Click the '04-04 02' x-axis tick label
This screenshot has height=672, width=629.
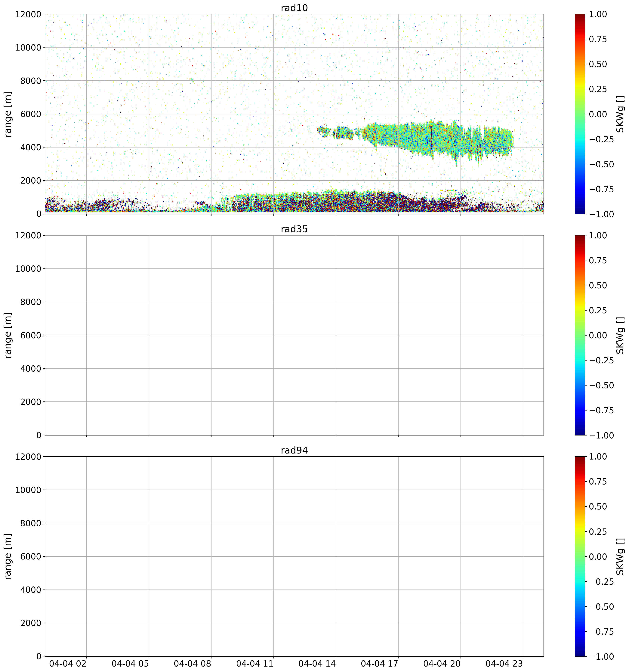tap(68, 664)
